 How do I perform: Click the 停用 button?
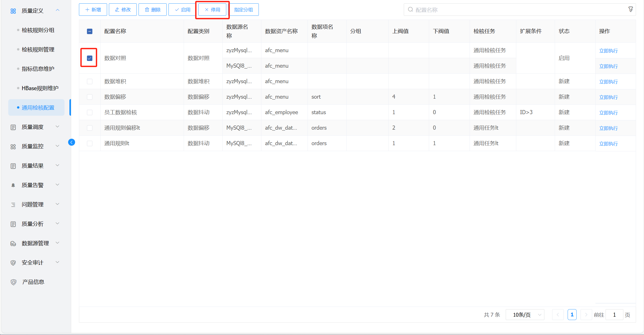click(212, 10)
